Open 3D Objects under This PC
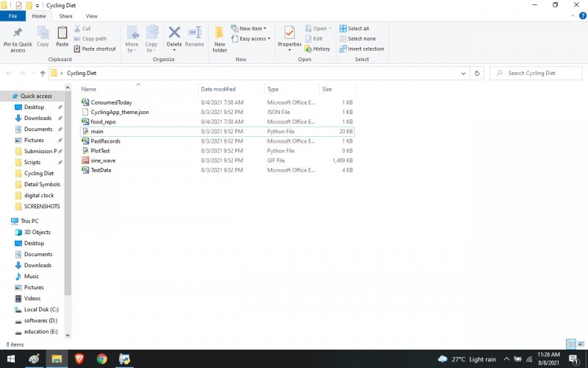Screen dimensions: 588x368 33,232
